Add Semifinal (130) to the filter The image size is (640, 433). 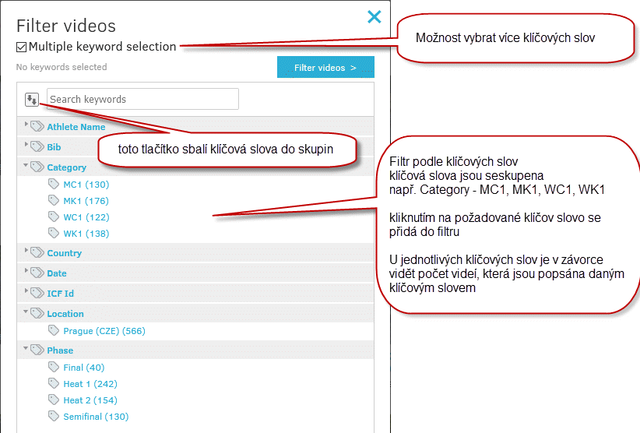tap(96, 416)
